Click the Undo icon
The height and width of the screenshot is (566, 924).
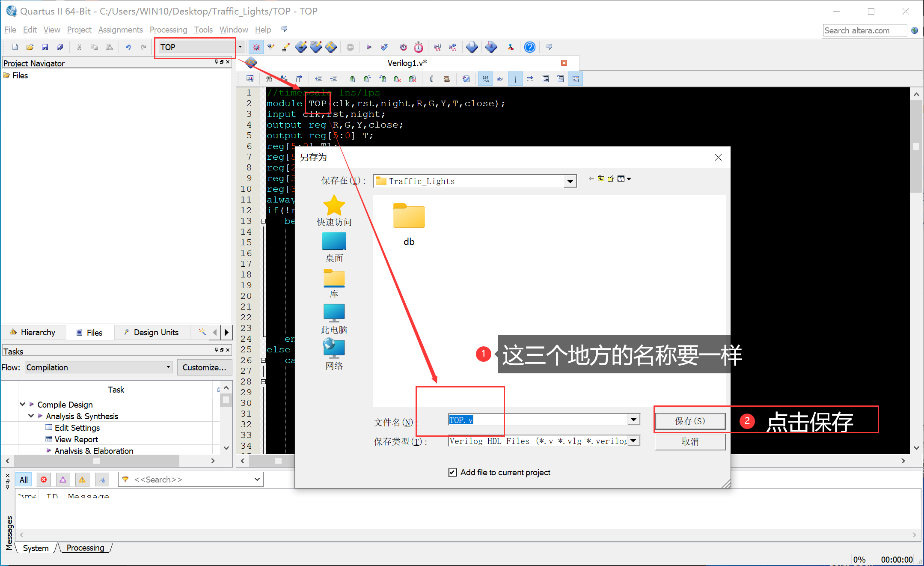click(x=128, y=47)
